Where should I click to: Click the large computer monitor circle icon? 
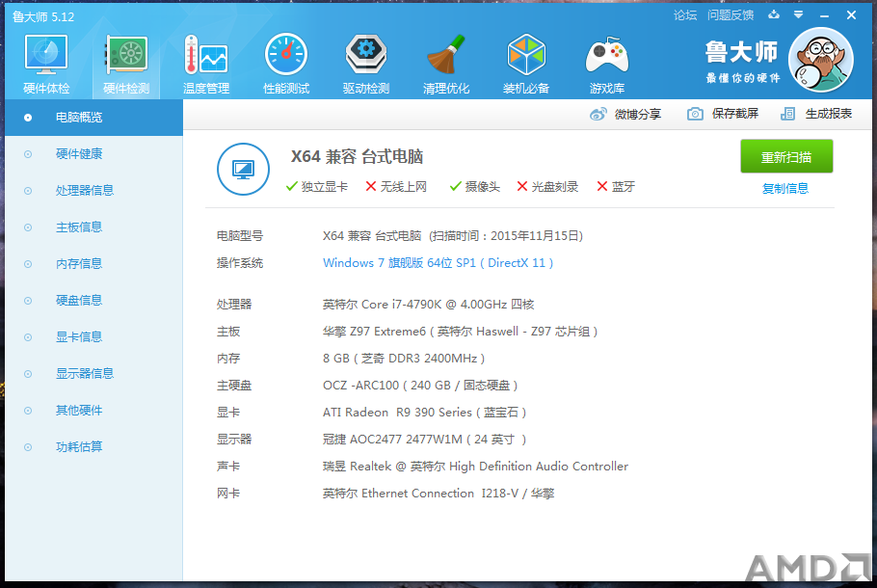pos(243,169)
